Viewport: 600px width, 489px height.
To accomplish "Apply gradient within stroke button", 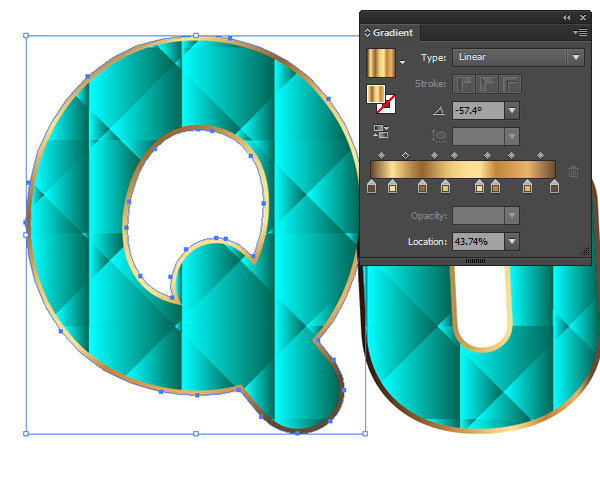I will [x=464, y=84].
